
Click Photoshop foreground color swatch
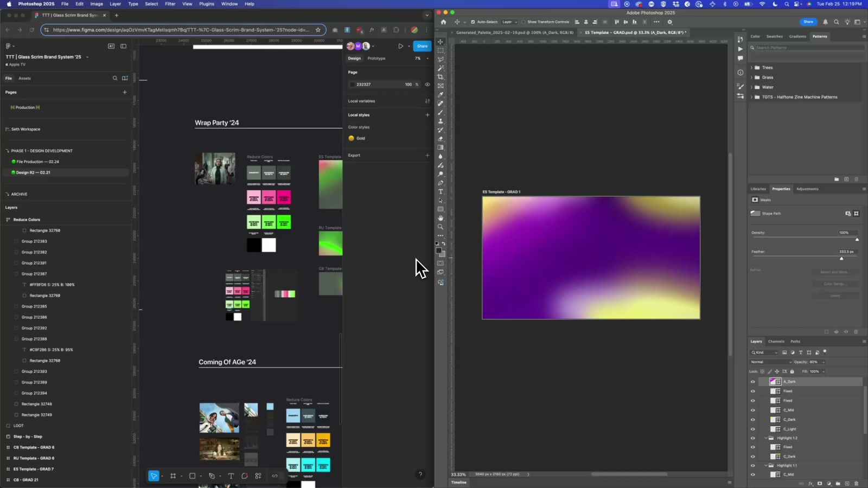[x=439, y=251]
